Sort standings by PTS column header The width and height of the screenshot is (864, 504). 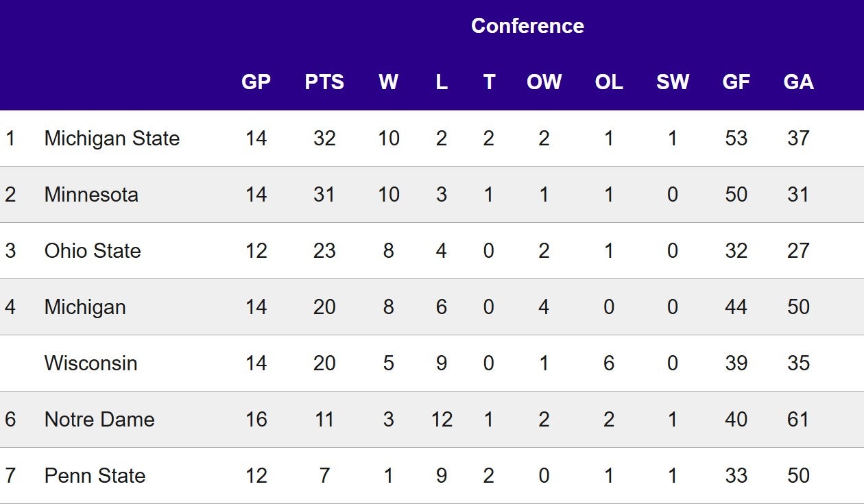point(324,82)
